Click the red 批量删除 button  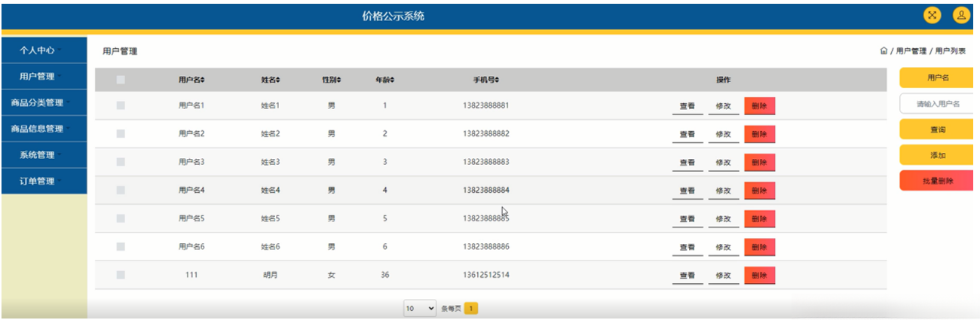[938, 181]
